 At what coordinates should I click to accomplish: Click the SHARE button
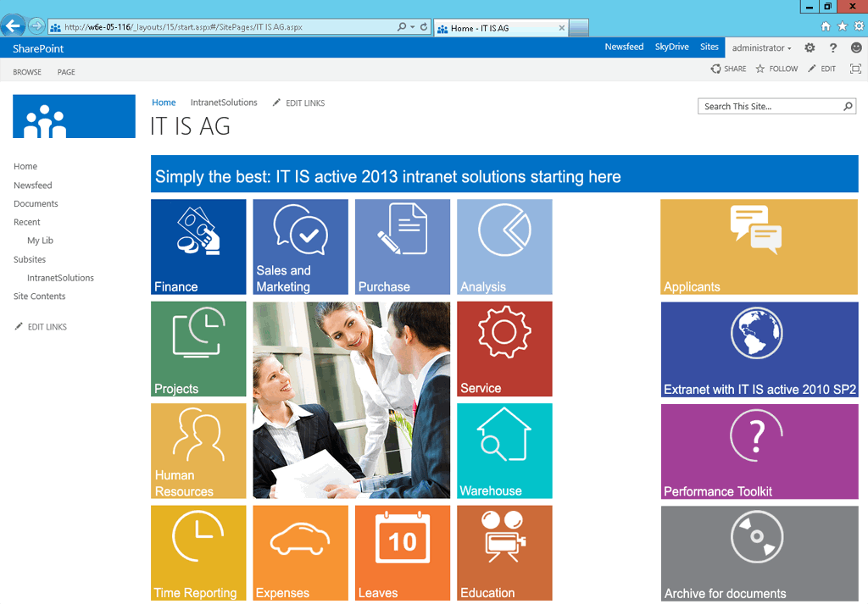[x=728, y=69]
